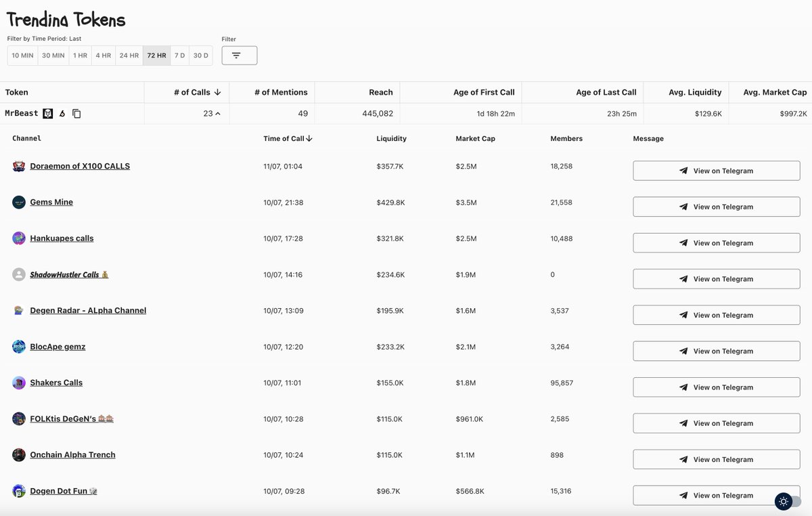Toggle the light/dark theme switch
Viewport: 812px width, 516px height.
pyautogui.click(x=788, y=502)
